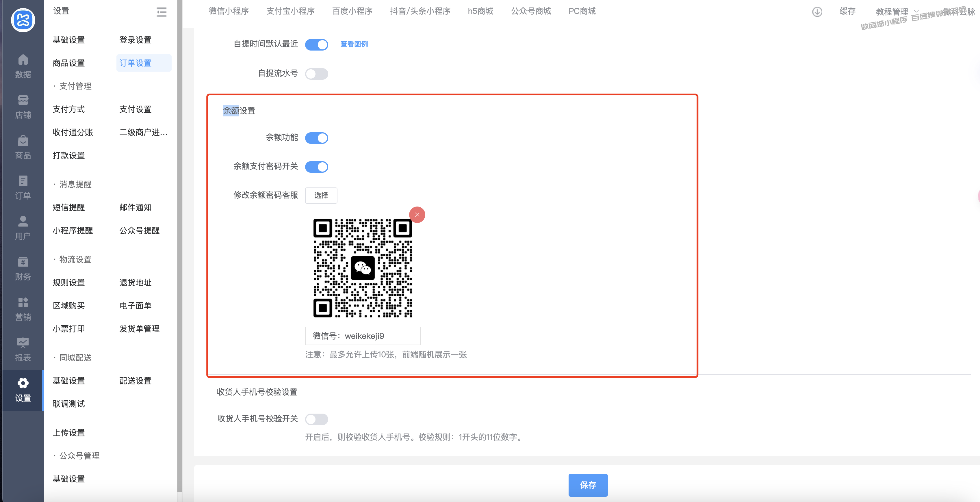Open 公众号提醒 menu item

pos(140,230)
